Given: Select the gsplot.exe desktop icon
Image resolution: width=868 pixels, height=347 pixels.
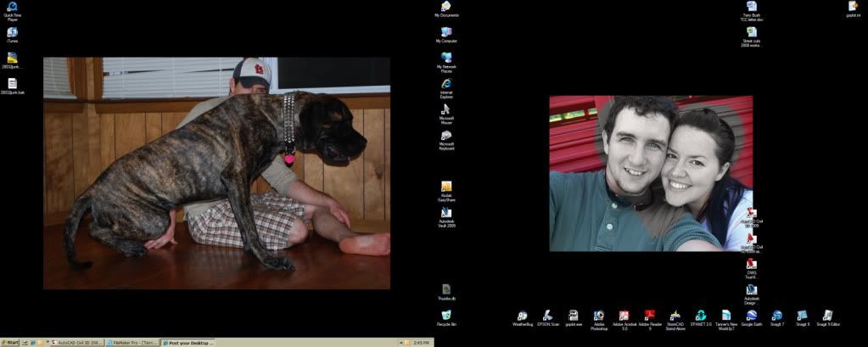Looking at the screenshot, I should (x=574, y=318).
